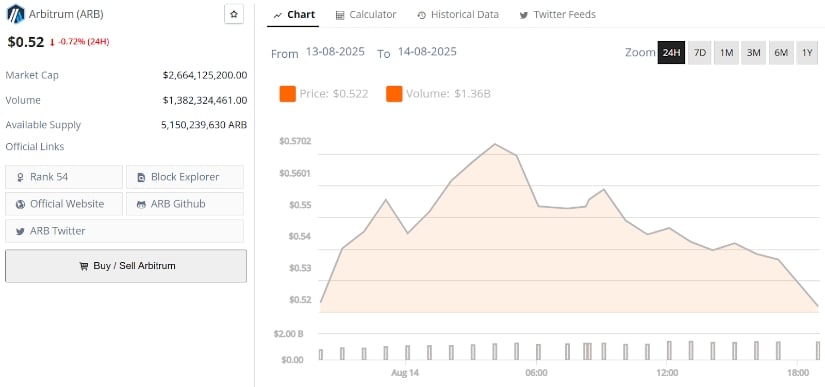
Task: Click the Market Cap label
Action: point(32,75)
